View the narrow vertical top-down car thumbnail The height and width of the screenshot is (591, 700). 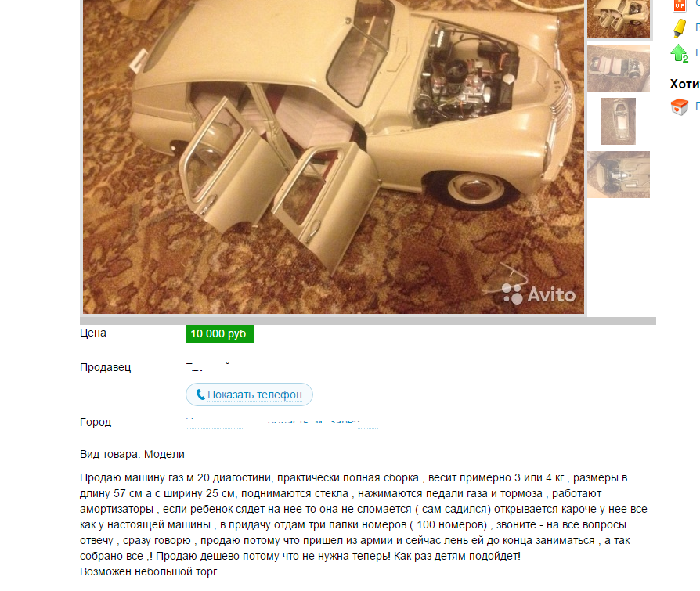click(618, 121)
